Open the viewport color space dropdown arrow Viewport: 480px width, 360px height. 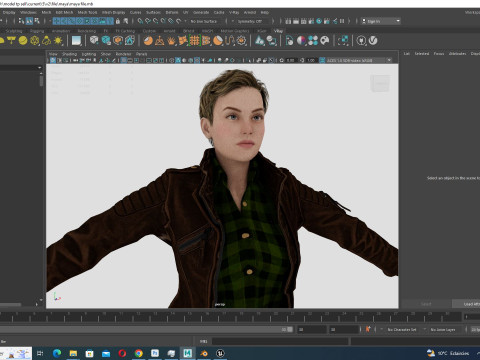[389, 60]
